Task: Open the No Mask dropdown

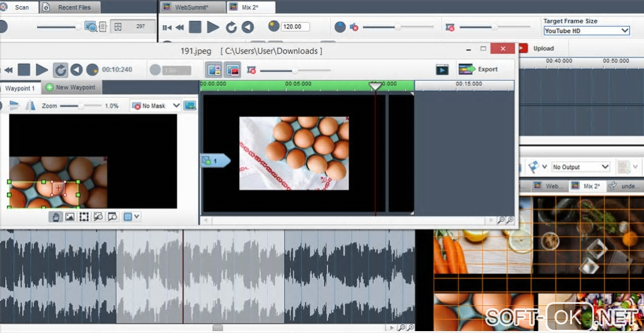Action: click(156, 106)
